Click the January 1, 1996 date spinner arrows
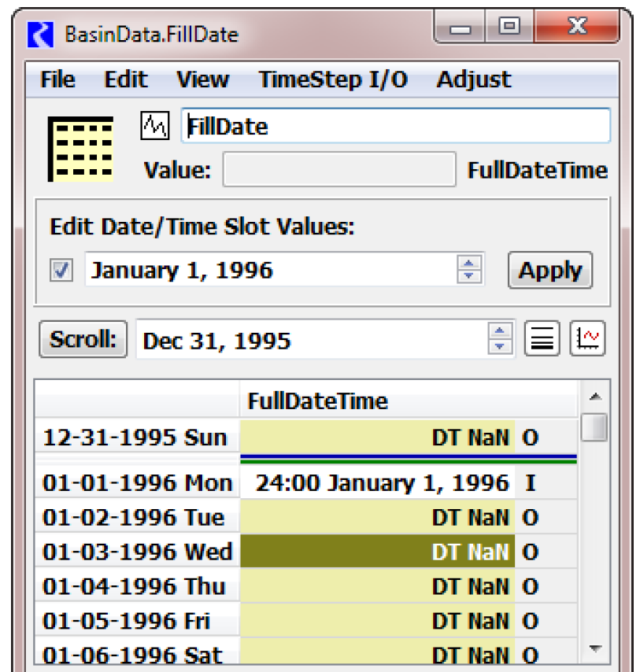This screenshot has height=672, width=640. [x=469, y=270]
